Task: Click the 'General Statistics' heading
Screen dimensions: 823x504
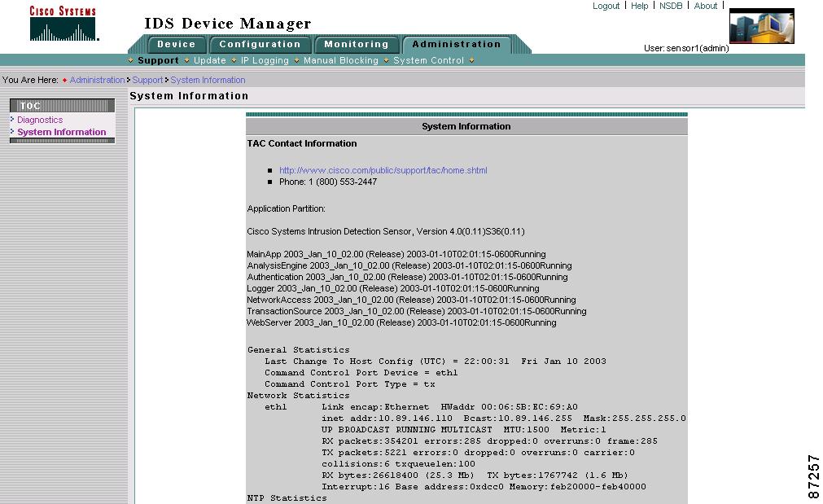Action: coord(298,349)
